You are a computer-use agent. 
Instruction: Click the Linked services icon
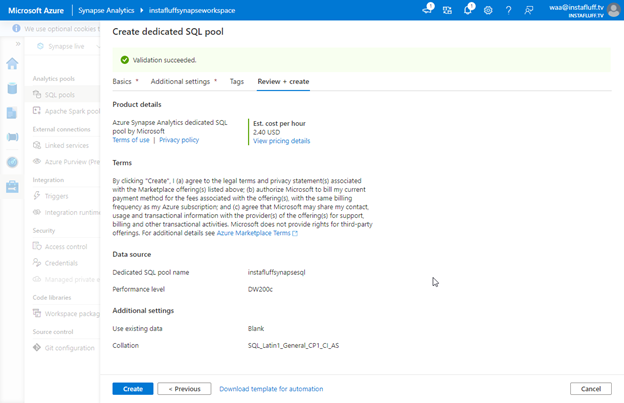tap(37, 145)
